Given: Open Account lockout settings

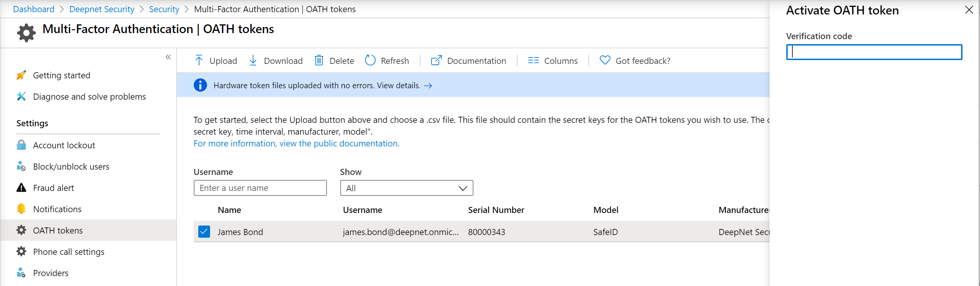Looking at the screenshot, I should click(x=64, y=145).
